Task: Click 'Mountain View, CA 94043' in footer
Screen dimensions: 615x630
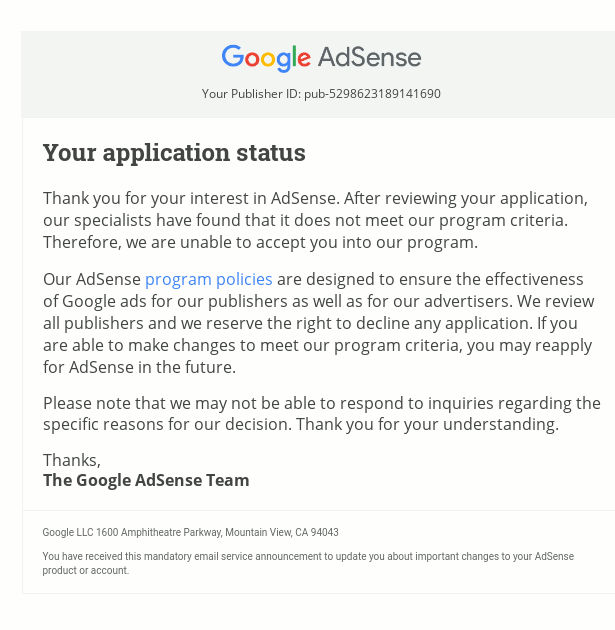Action: [282, 532]
